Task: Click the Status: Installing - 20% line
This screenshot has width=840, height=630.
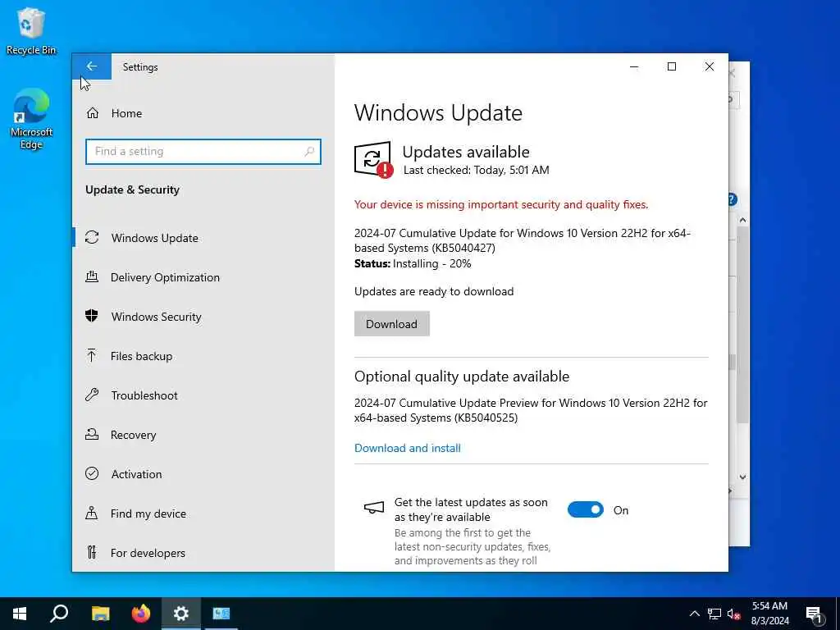Action: tap(413, 263)
